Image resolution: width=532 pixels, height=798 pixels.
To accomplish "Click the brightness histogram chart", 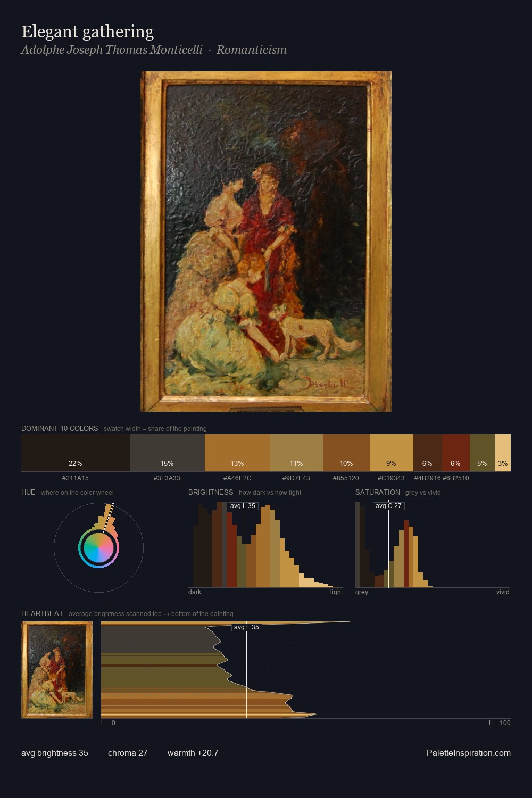I will tap(265, 544).
